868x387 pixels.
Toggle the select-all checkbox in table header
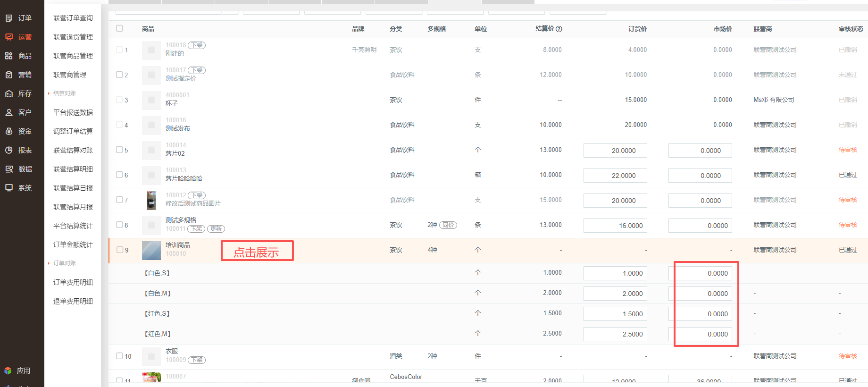[119, 28]
